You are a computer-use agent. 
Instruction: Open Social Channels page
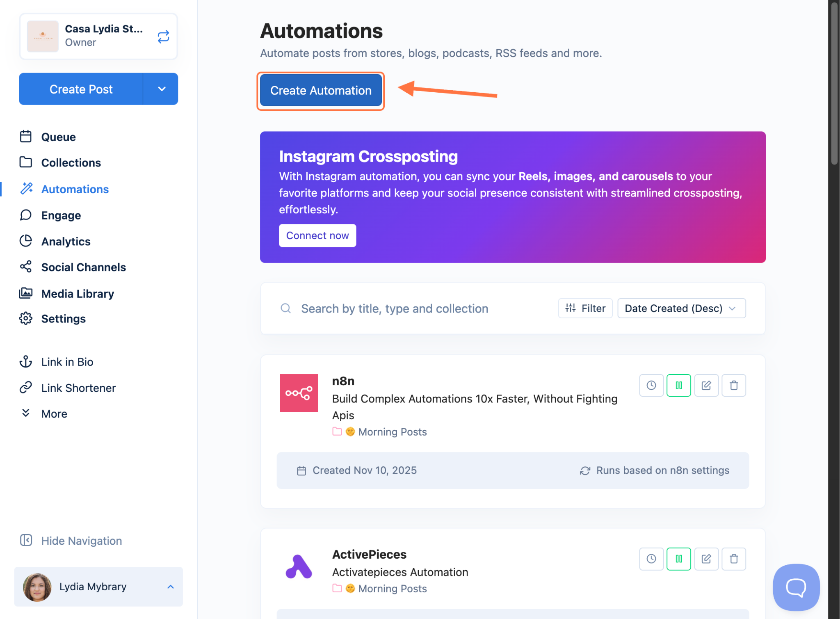pyautogui.click(x=83, y=267)
